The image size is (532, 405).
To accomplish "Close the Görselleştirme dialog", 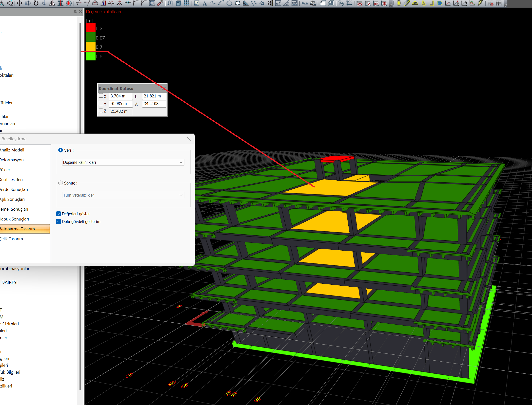I will click(189, 139).
